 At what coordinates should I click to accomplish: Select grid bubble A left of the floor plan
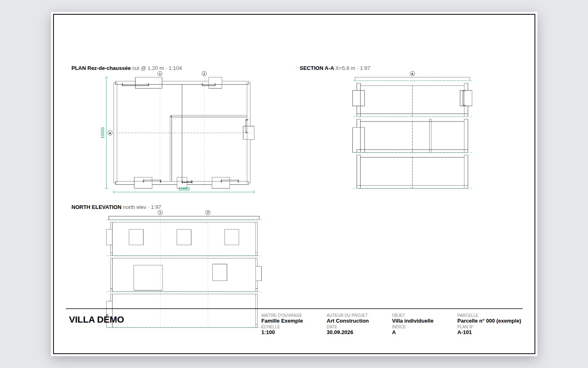[x=110, y=133]
